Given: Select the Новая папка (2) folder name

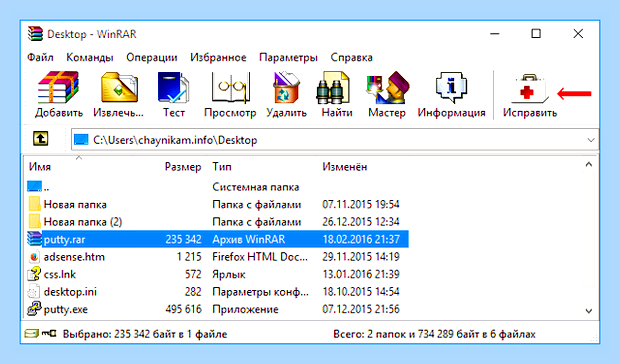Looking at the screenshot, I should point(83,222).
